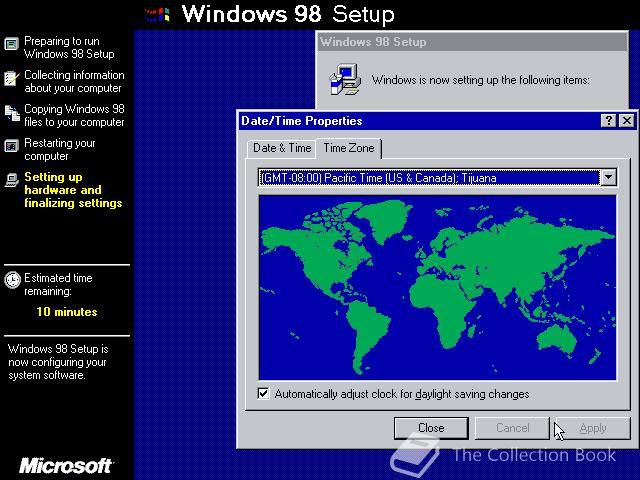This screenshot has height=480, width=640.
Task: Click 'Copying Windows 98 files' step text
Action: (x=74, y=116)
